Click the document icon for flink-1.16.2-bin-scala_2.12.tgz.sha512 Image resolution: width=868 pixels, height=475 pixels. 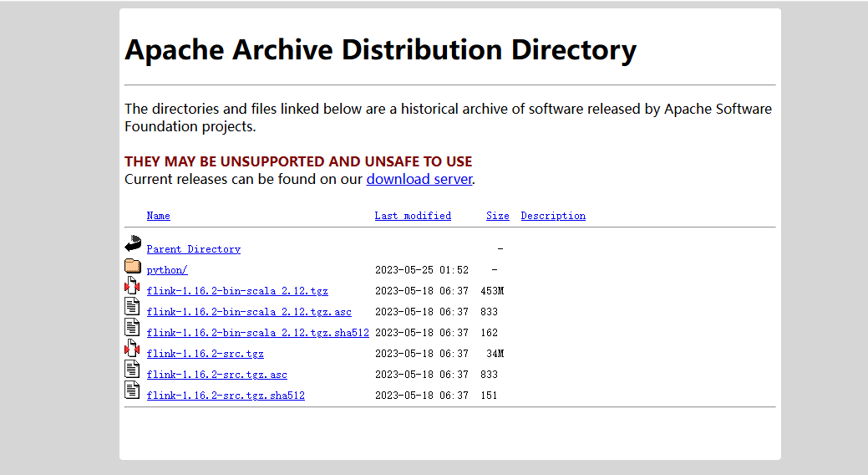(132, 328)
